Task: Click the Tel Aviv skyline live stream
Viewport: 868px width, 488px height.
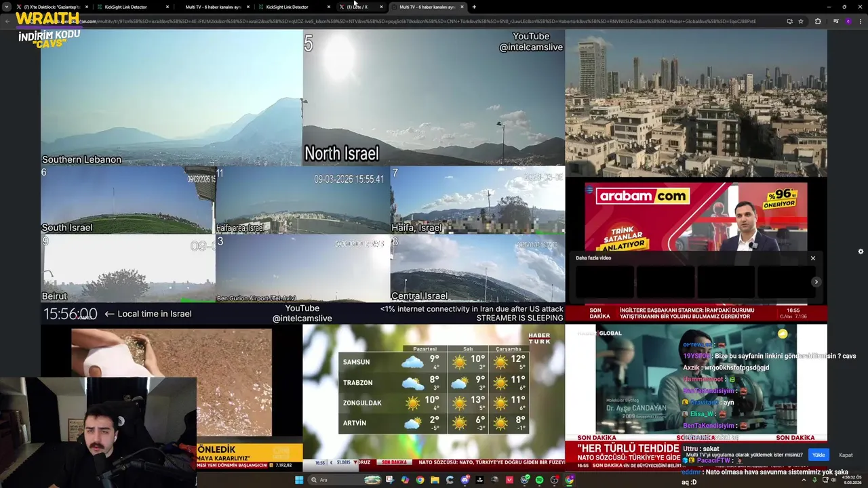Action: point(696,103)
